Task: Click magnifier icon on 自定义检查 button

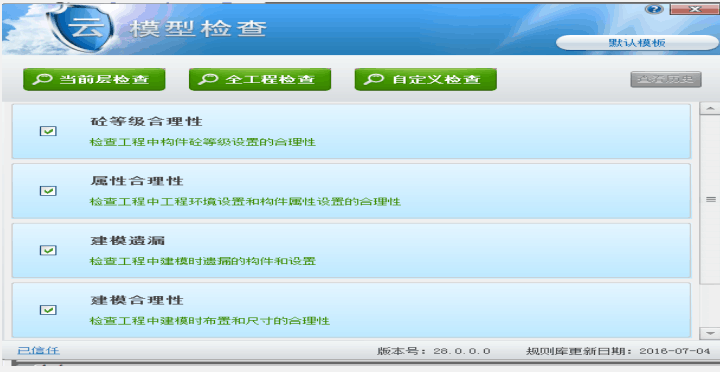Action: (374, 79)
